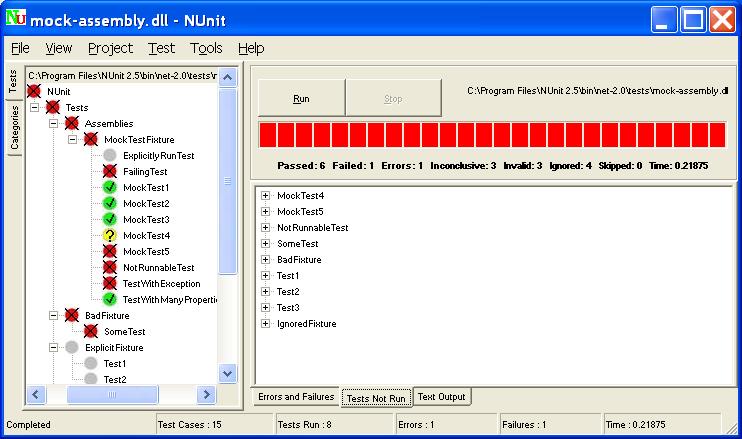This screenshot has width=742, height=439.
Task: Select the vertical Categories side tab
Action: tap(15, 127)
